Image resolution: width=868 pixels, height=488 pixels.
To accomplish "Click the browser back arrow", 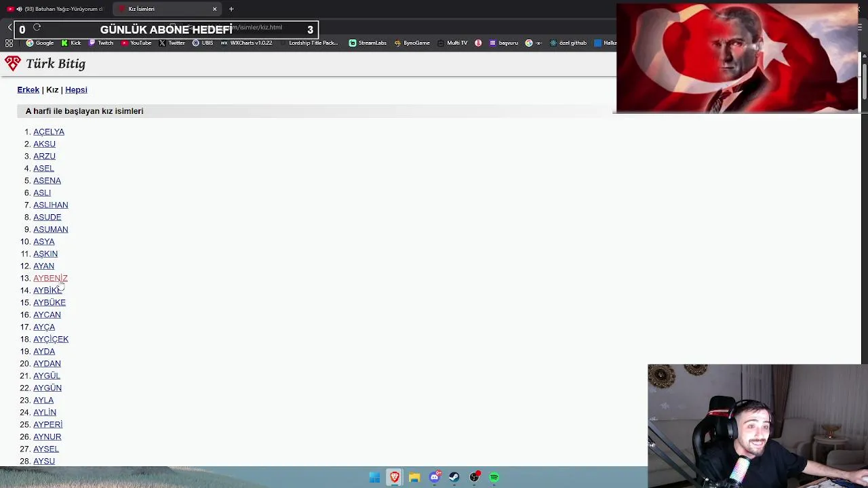I will (9, 28).
